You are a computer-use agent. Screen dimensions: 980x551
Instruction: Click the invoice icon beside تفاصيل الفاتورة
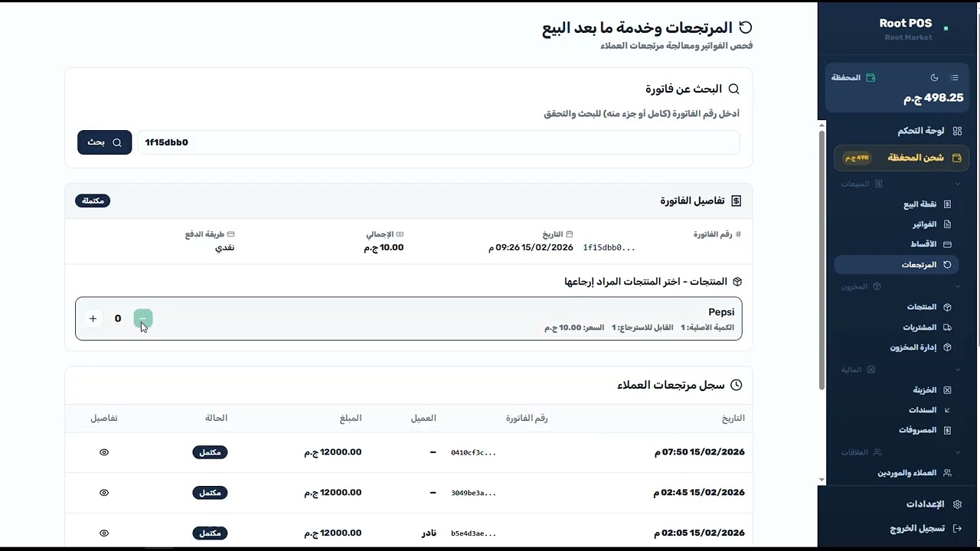pos(736,201)
